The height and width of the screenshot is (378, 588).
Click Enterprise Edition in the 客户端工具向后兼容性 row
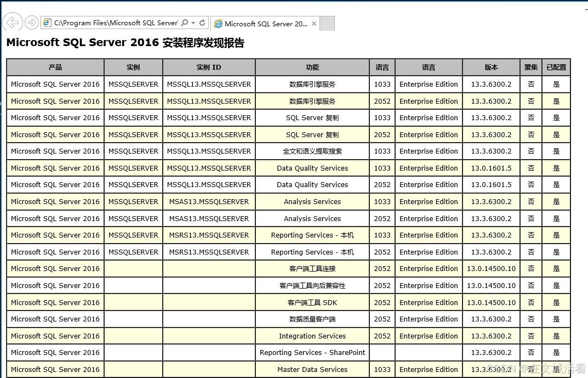[429, 286]
